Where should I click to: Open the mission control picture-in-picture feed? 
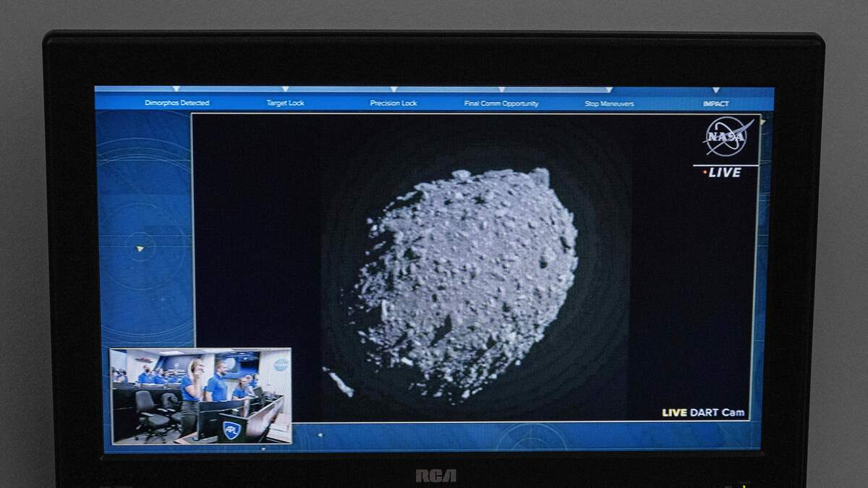click(201, 396)
